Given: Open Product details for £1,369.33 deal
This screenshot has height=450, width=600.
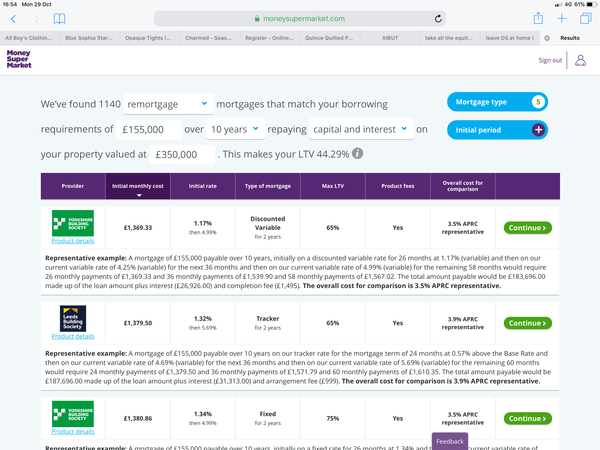Looking at the screenshot, I should pos(73,241).
